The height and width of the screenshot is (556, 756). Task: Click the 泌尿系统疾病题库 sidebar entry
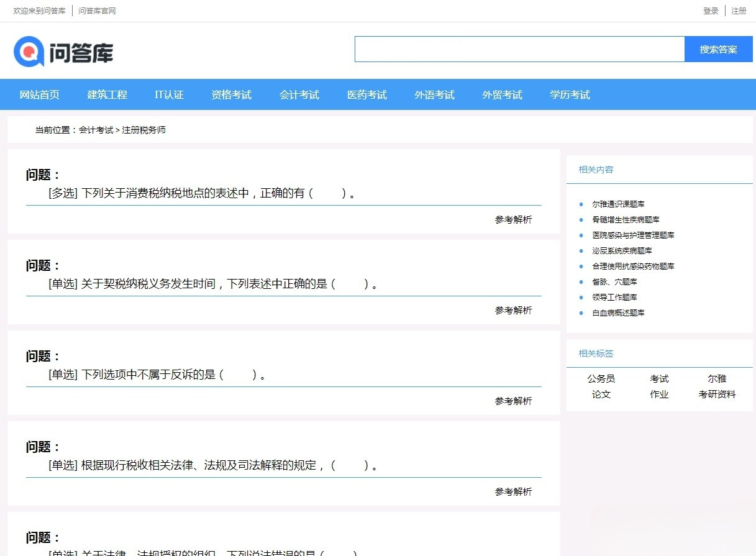619,250
